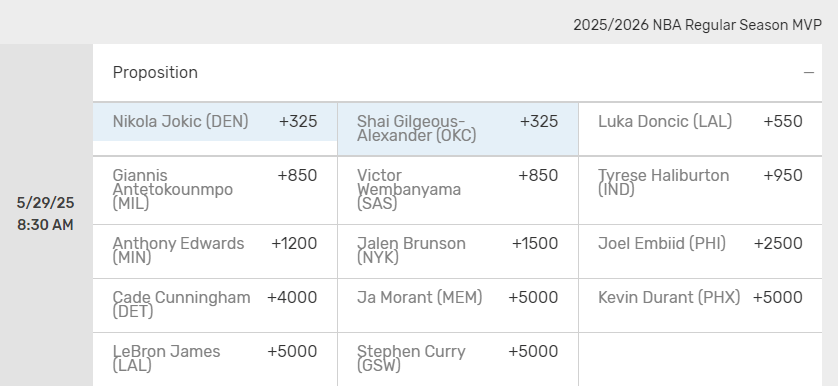This screenshot has width=838, height=386.
Task: Choose Kevin Durant (PHX) at +5000
Action: [700, 305]
